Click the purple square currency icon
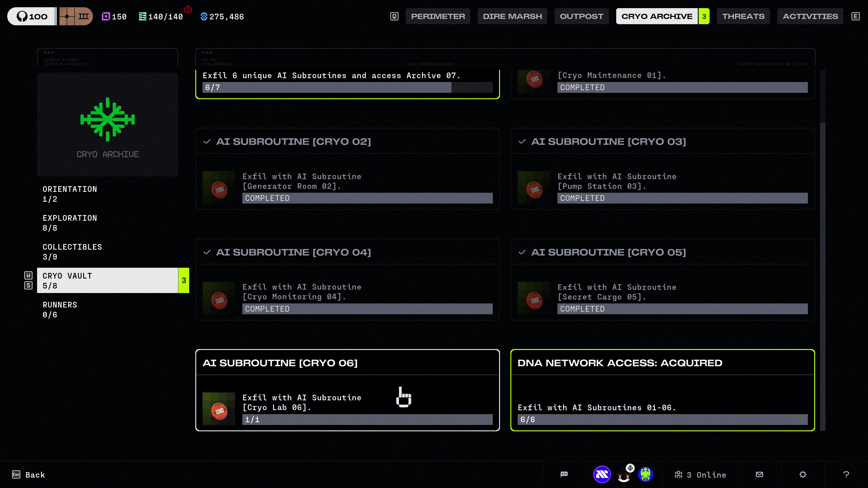The image size is (868, 488). 106,16
